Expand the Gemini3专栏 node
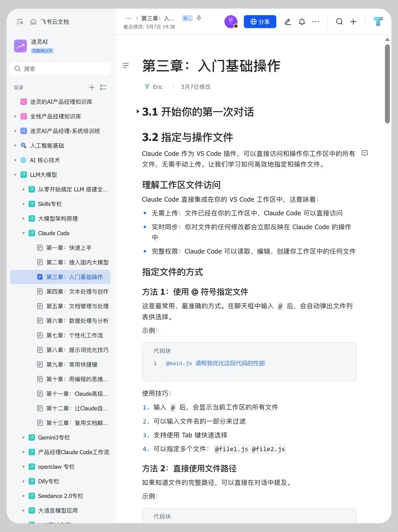 point(24,438)
